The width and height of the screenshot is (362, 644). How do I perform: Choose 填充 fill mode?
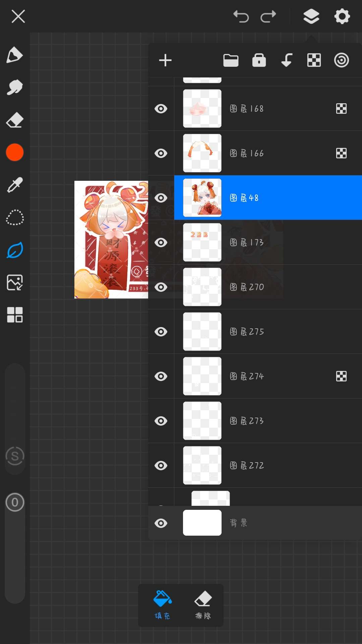point(163,605)
